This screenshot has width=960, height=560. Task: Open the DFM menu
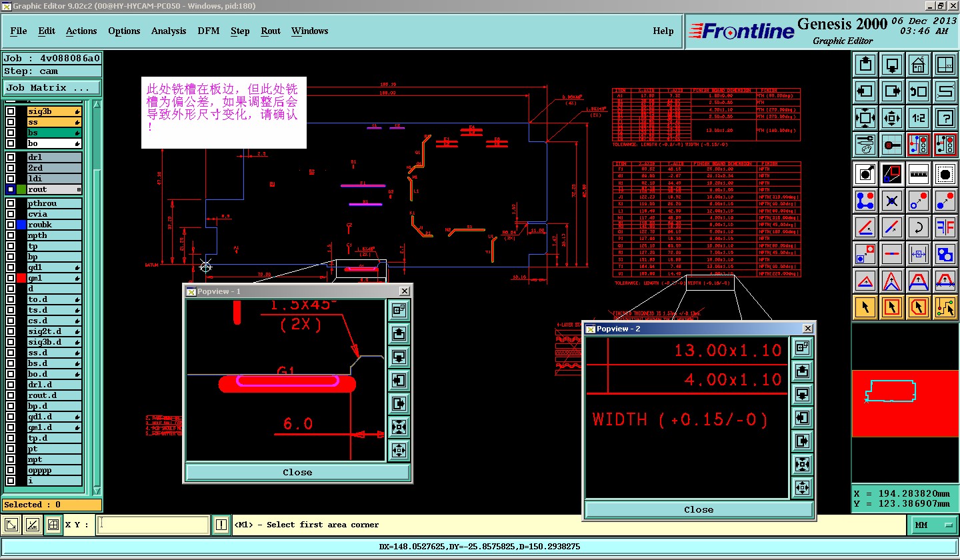(208, 31)
